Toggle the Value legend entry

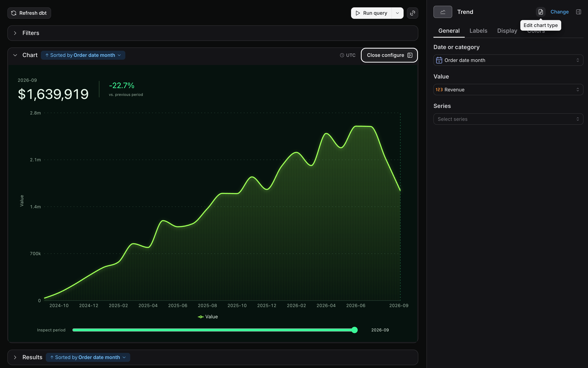208,317
